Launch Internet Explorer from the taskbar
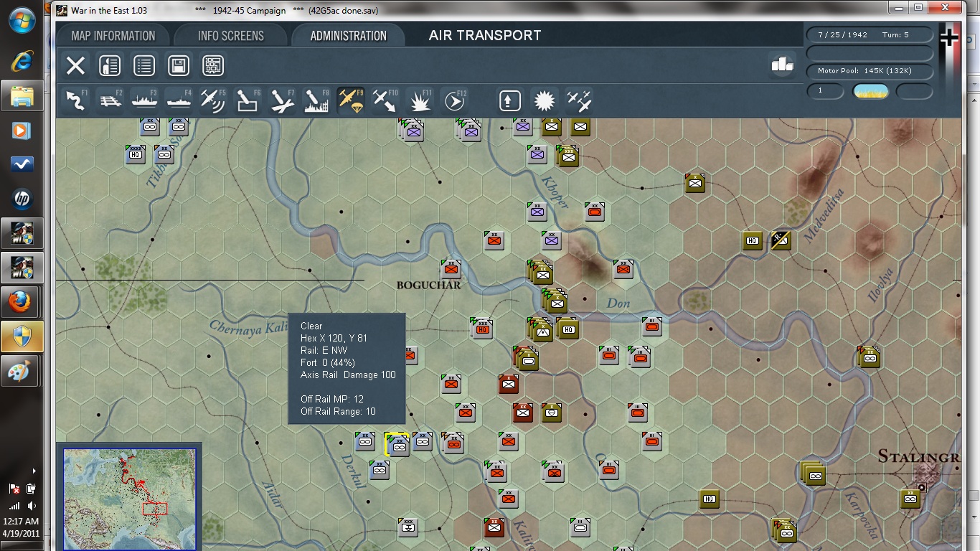 pos(22,61)
